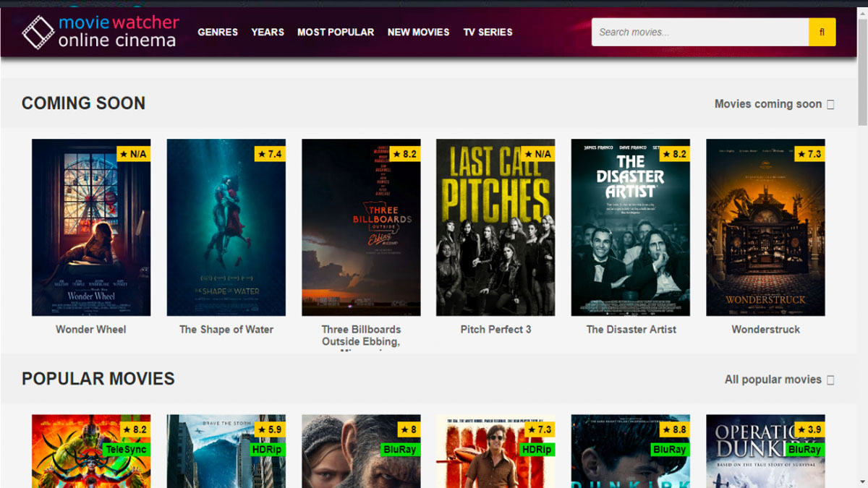Open the All popular movies link
The width and height of the screenshot is (868, 488).
779,380
